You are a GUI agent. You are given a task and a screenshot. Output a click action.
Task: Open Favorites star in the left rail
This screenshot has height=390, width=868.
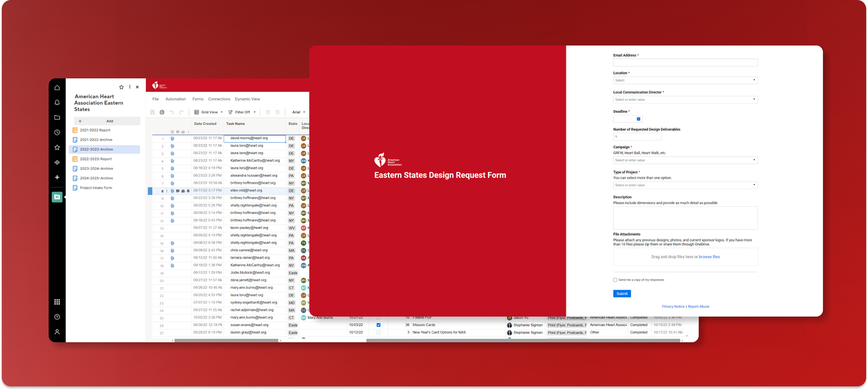[57, 147]
